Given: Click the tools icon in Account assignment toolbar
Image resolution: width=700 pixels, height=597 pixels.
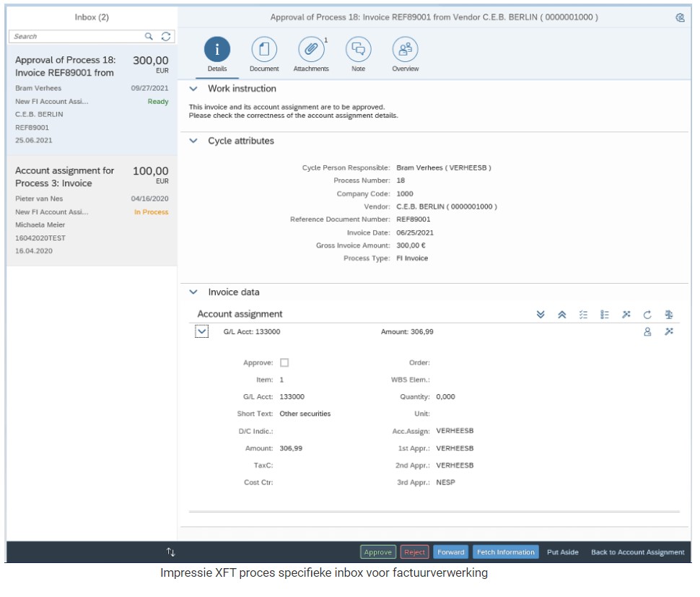Looking at the screenshot, I should 626,314.
